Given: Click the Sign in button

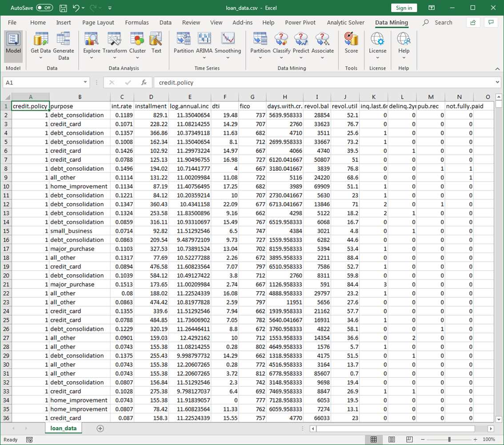Looking at the screenshot, I should coord(404,8).
